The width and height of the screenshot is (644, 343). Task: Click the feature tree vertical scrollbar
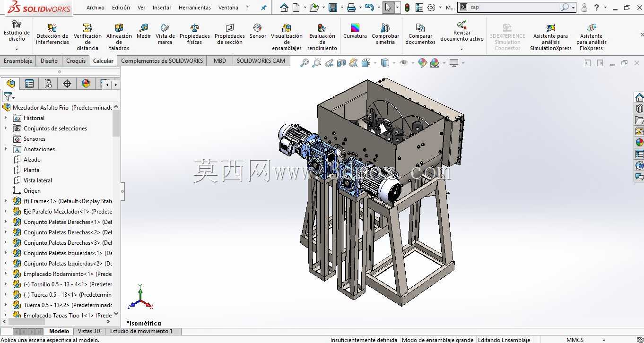point(116,124)
